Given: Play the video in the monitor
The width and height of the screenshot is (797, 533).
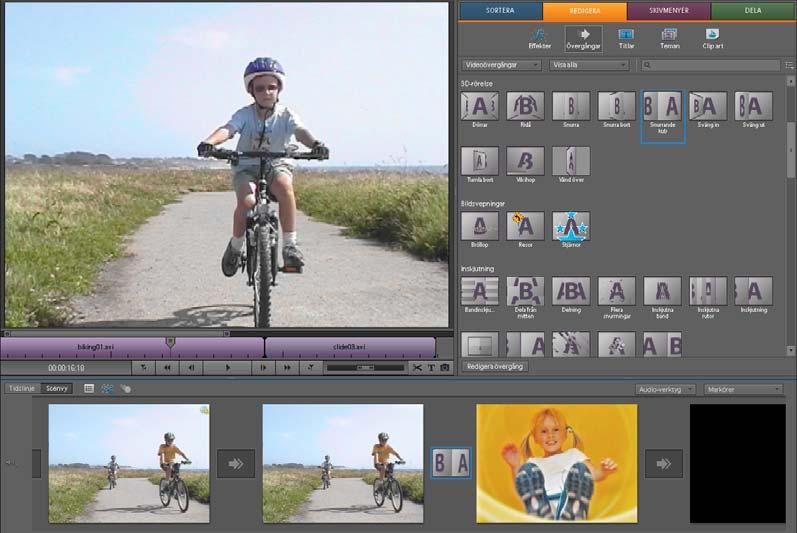Looking at the screenshot, I should point(228,367).
